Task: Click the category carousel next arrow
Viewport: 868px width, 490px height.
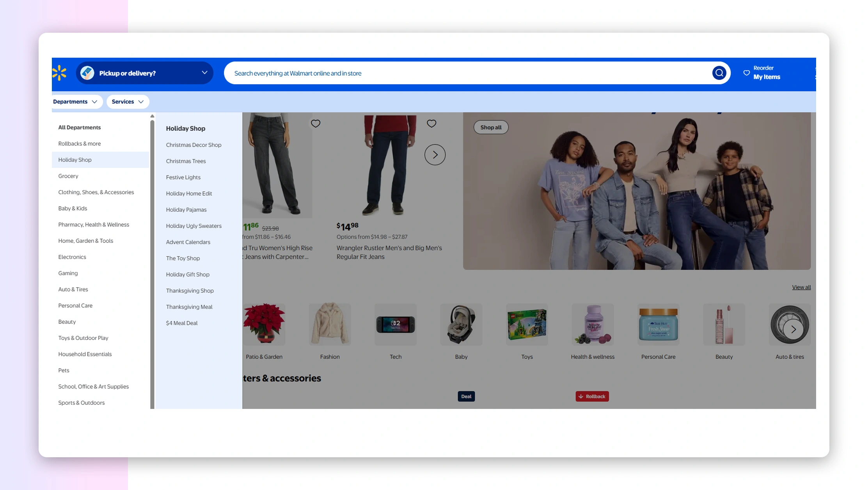Action: tap(793, 329)
